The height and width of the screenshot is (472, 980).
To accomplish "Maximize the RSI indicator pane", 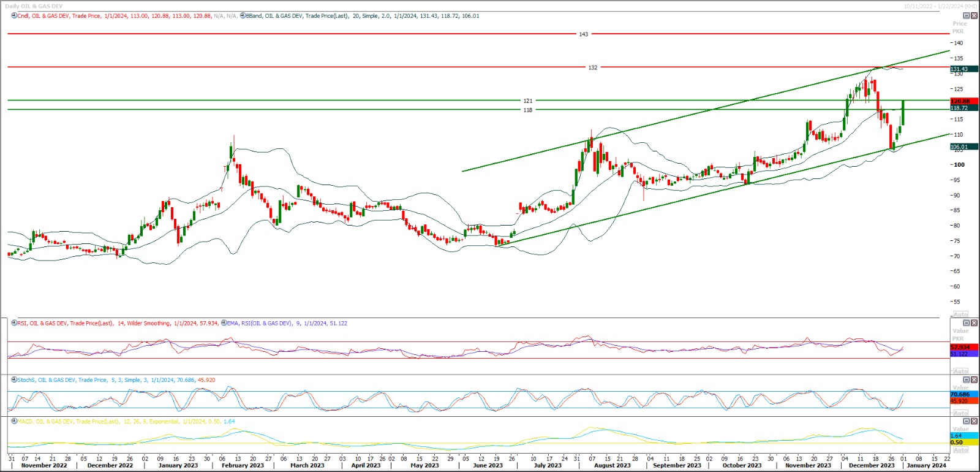I will (x=967, y=323).
